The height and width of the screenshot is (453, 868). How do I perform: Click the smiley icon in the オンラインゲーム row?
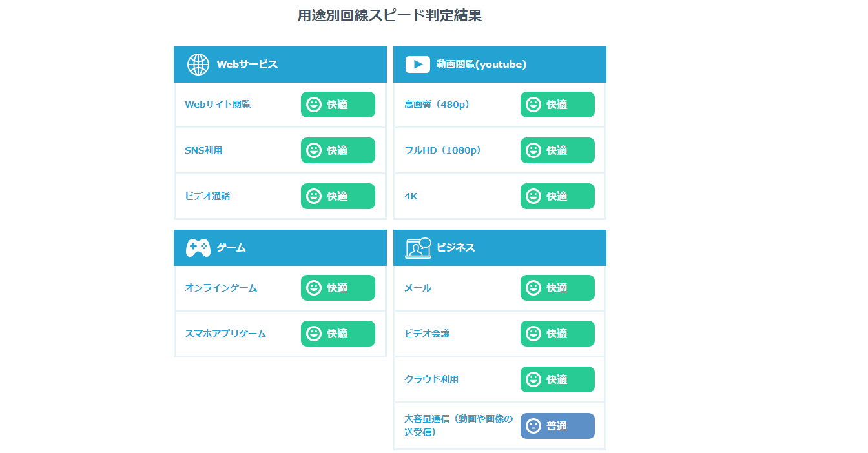tap(314, 288)
